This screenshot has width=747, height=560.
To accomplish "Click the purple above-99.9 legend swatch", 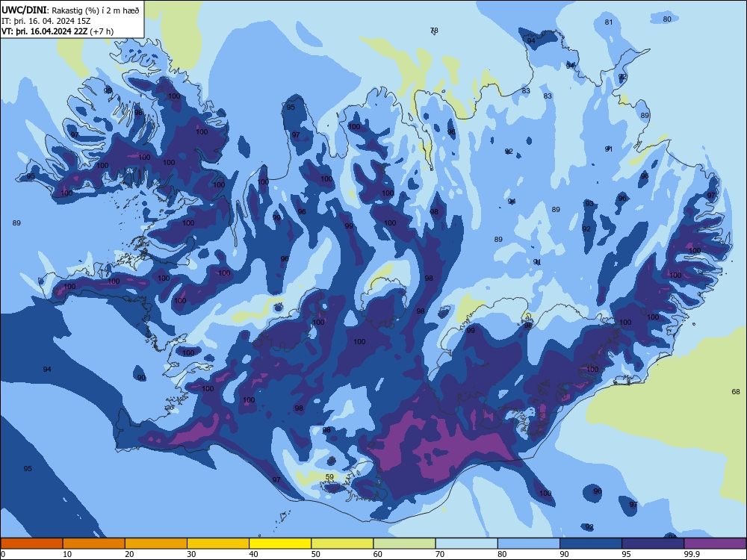I will (715, 544).
